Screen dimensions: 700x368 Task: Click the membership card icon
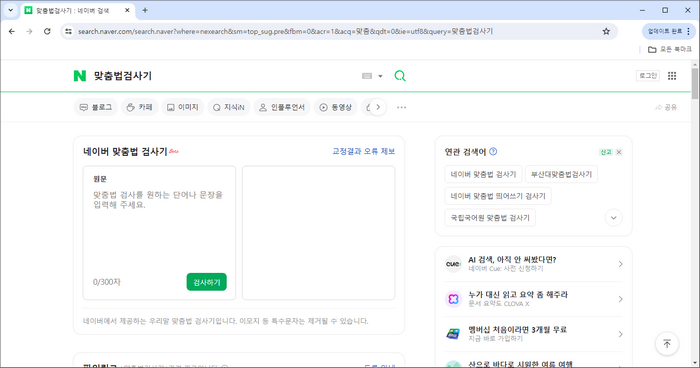click(x=453, y=334)
